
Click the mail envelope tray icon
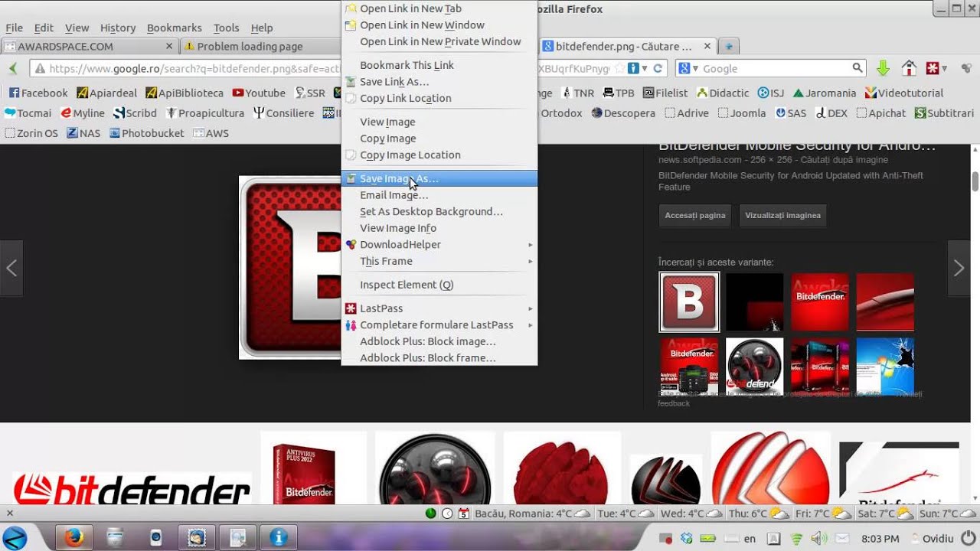[x=841, y=539]
